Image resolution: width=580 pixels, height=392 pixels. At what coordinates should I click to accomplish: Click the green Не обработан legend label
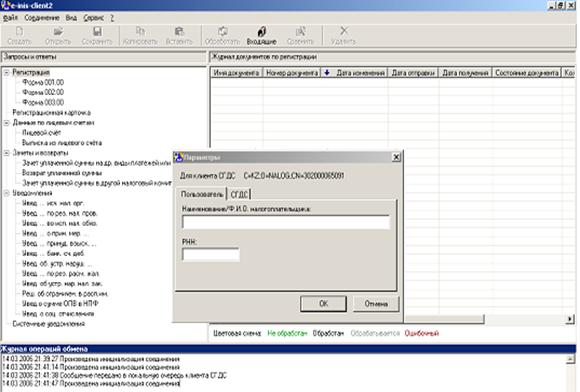tap(287, 333)
